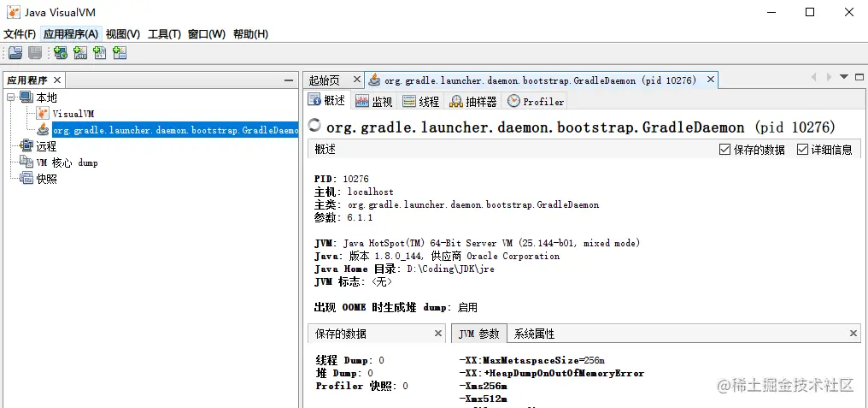Maximize the editor window area
This screenshot has height=408, width=868.
click(x=859, y=77)
